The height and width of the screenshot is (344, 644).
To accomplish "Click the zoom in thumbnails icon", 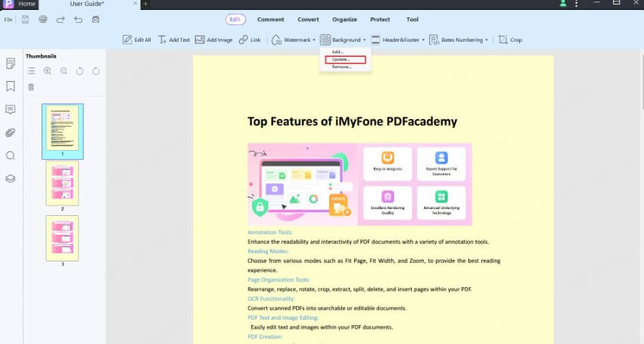I will pos(48,71).
